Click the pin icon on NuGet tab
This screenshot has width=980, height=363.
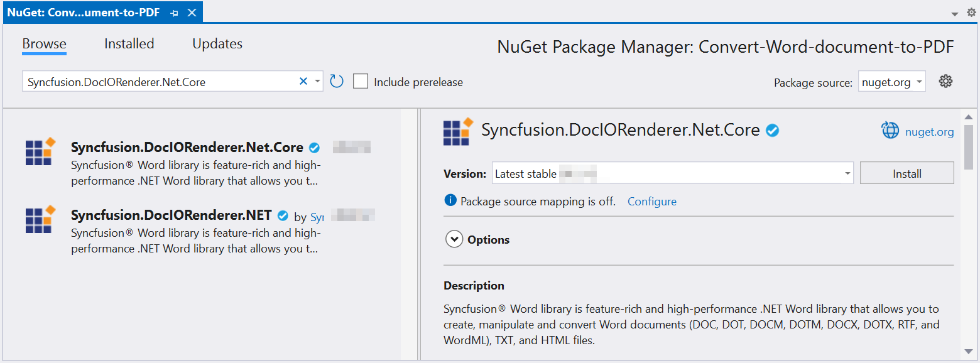(175, 13)
